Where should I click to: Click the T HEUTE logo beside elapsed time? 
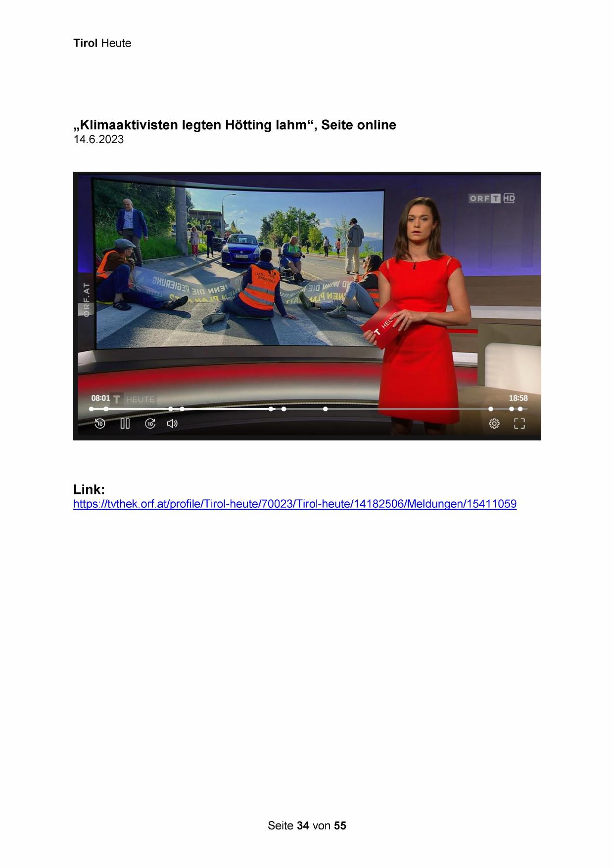pos(134,399)
